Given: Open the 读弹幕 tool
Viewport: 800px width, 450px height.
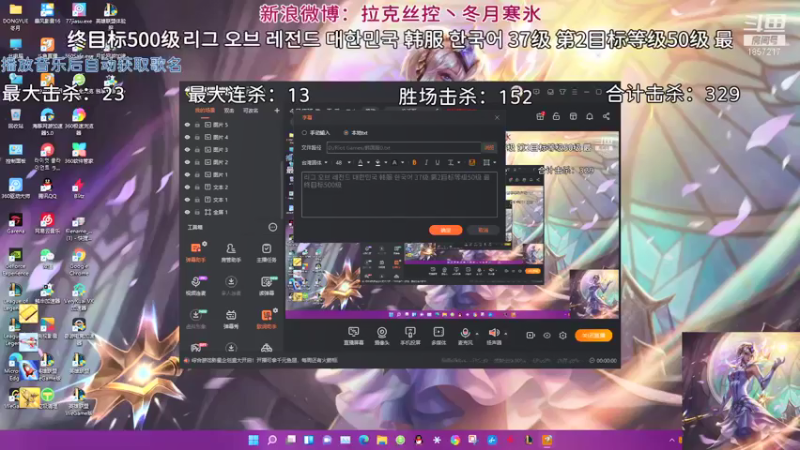Looking at the screenshot, I should pyautogui.click(x=266, y=285).
